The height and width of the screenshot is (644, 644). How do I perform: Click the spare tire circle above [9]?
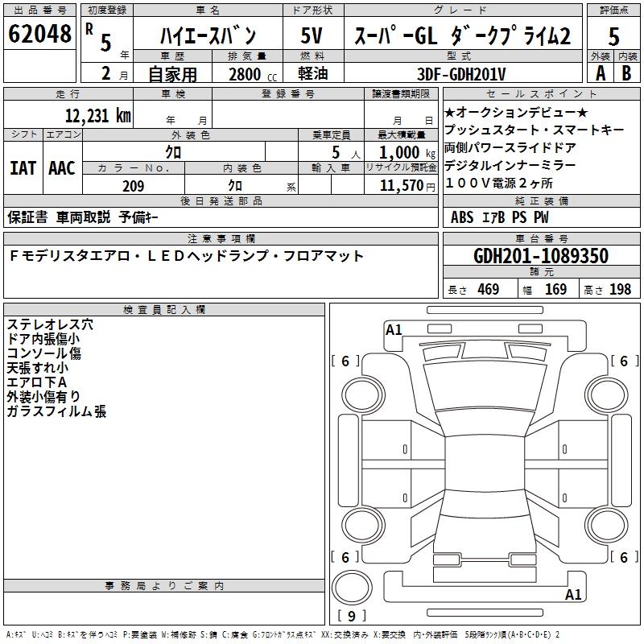pyautogui.click(x=352, y=587)
